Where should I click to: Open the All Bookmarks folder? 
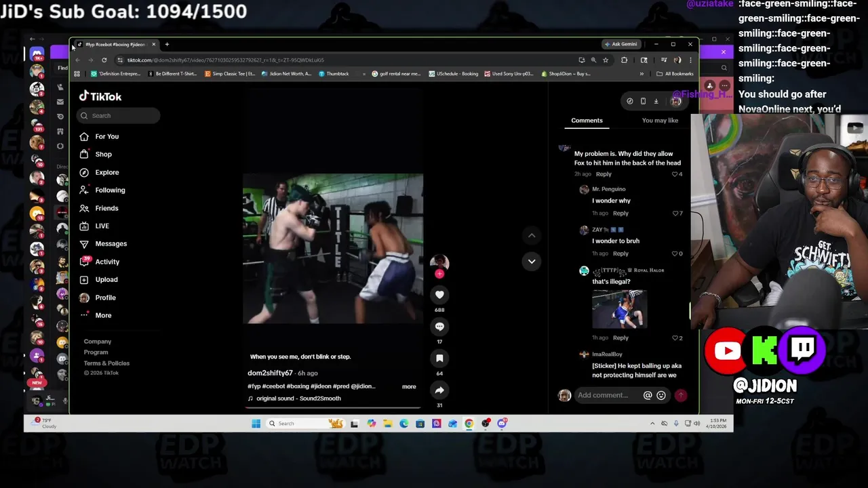point(675,73)
